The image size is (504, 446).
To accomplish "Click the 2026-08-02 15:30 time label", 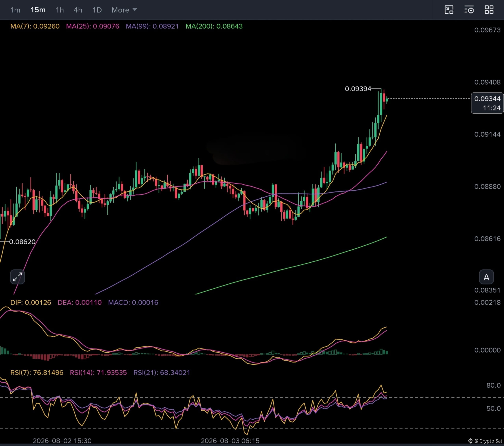I will point(62,441).
